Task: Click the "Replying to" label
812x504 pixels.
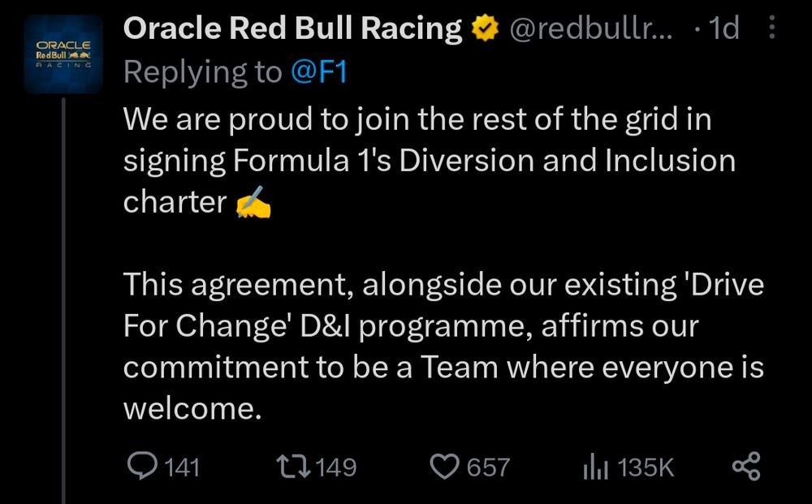Action: pyautogui.click(x=203, y=72)
